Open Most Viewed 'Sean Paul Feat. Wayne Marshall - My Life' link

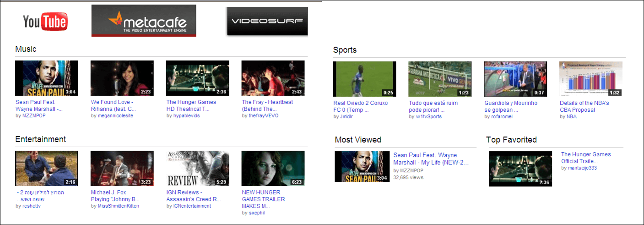(431, 159)
